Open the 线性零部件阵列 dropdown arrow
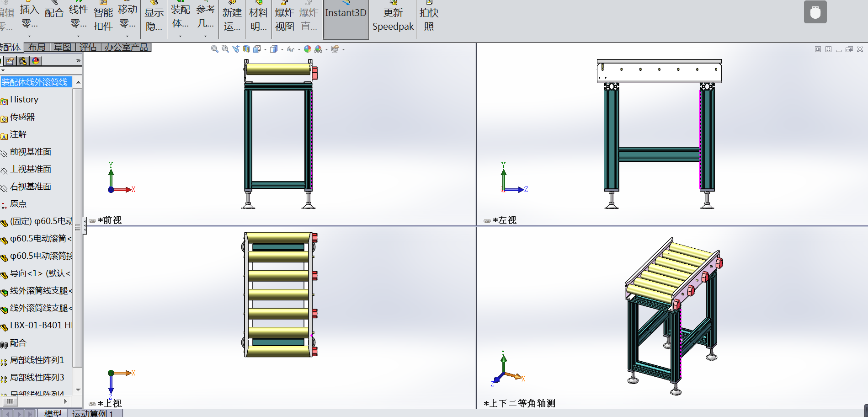 pyautogui.click(x=78, y=36)
